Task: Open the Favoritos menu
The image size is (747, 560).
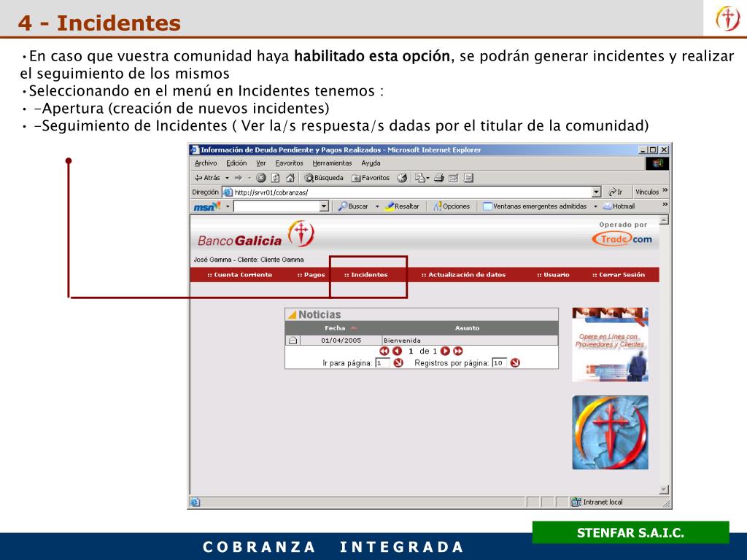Action: pos(289,163)
